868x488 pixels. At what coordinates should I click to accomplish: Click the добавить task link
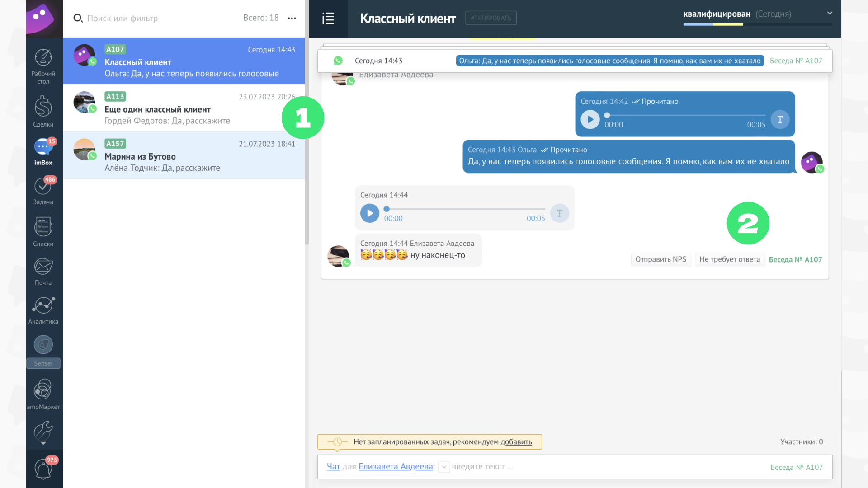point(516,442)
